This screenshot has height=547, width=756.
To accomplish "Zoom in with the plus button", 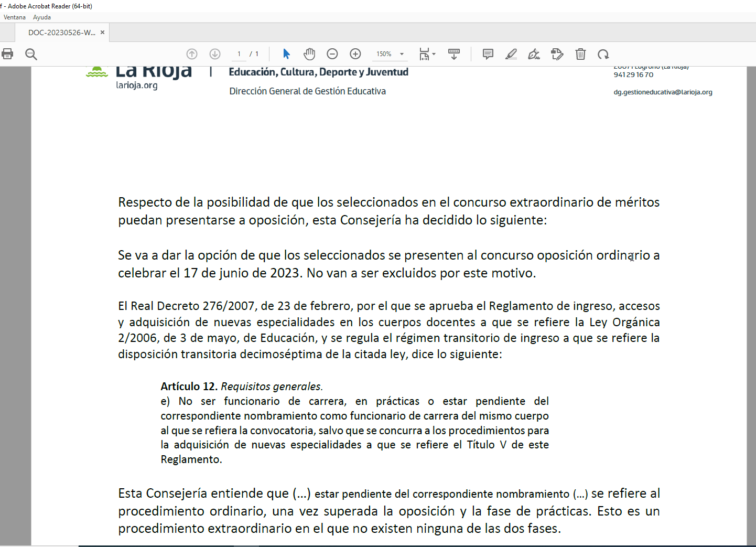I will tap(355, 54).
